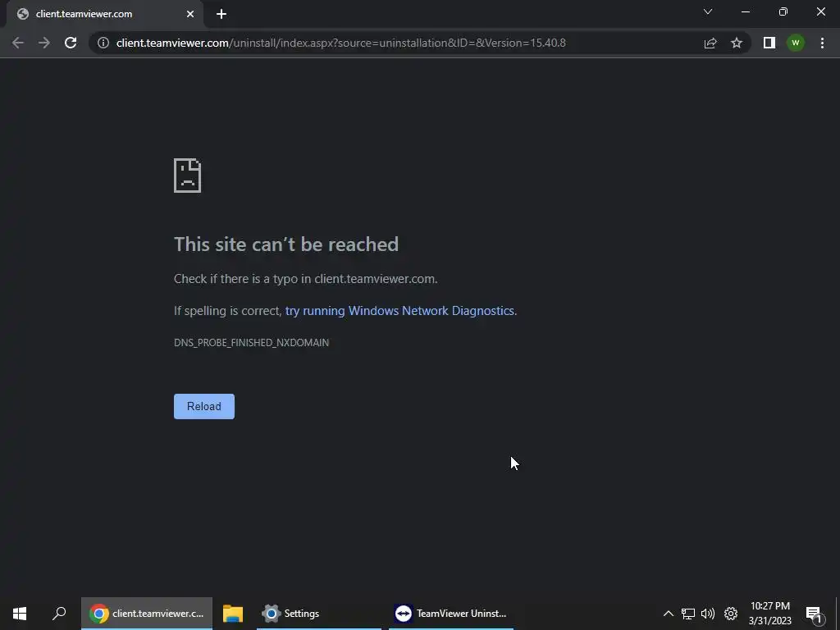Image resolution: width=840 pixels, height=630 pixels.
Task: Bookmark this page with the star icon
Action: (737, 43)
